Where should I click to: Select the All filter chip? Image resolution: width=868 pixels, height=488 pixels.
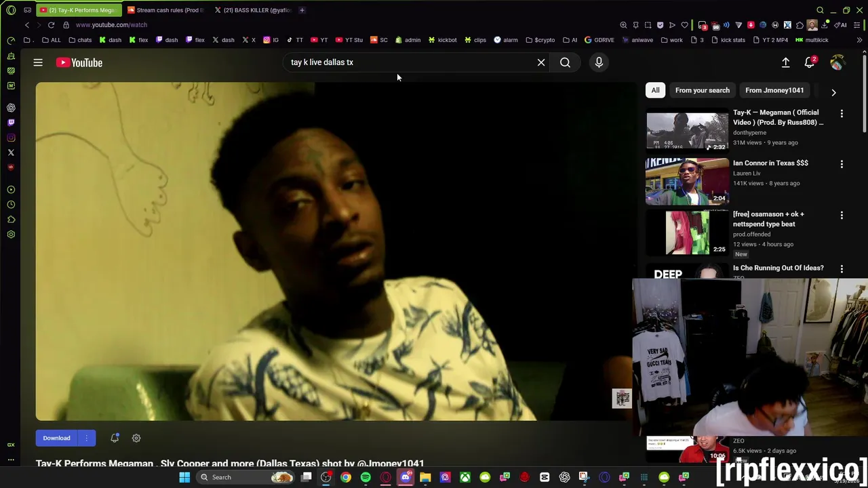click(655, 90)
